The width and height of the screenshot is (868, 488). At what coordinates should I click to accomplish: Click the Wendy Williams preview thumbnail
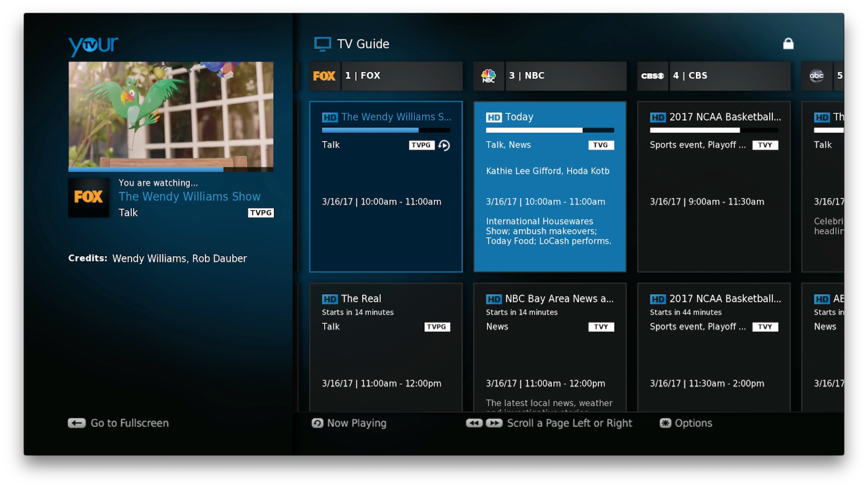(170, 116)
